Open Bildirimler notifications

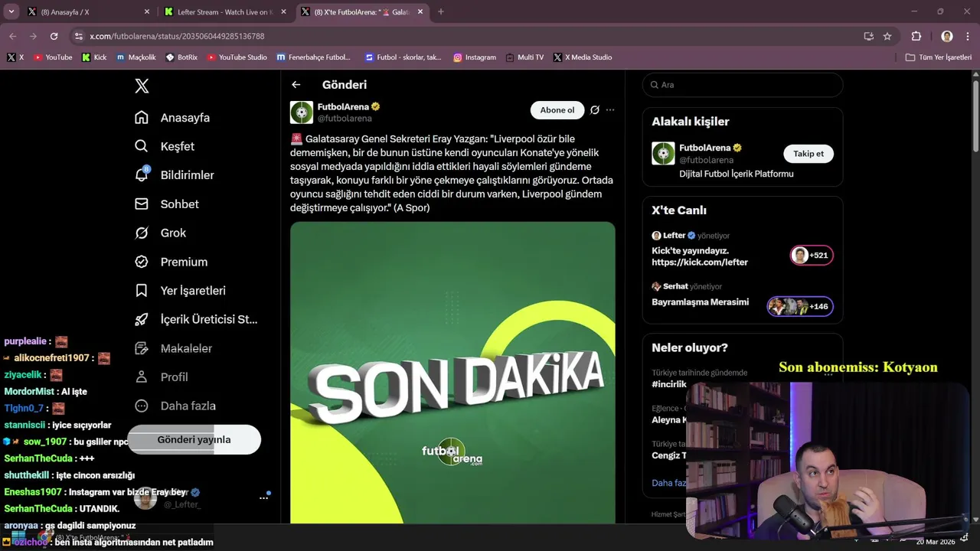(x=174, y=175)
